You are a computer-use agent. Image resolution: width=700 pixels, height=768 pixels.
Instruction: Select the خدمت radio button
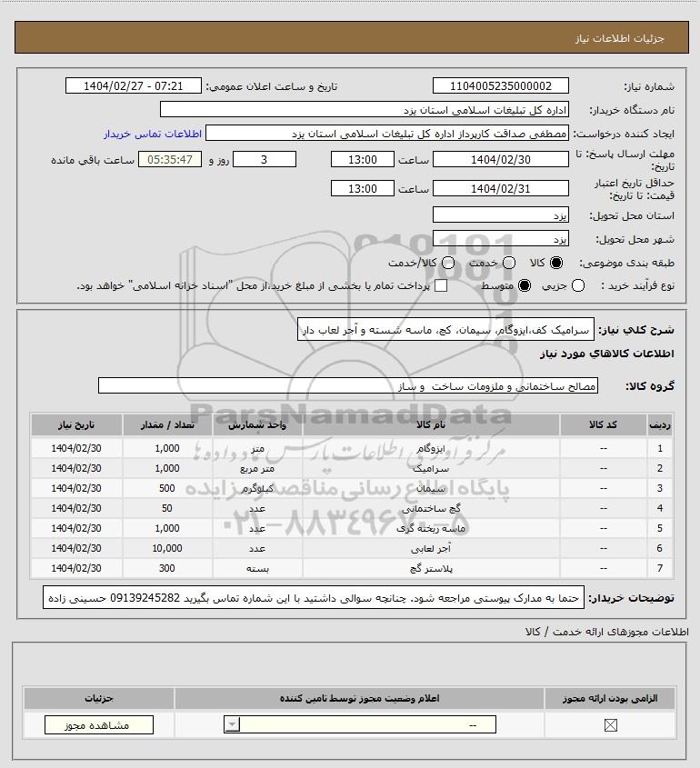pyautogui.click(x=509, y=263)
